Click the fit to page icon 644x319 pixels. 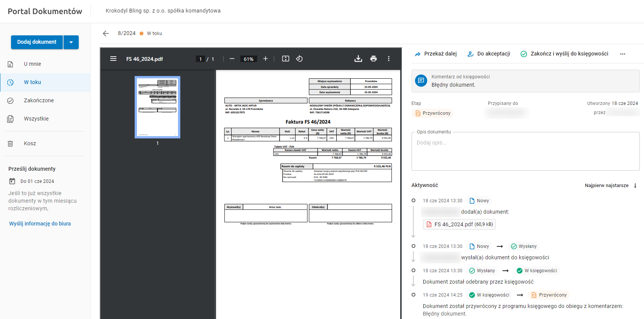(286, 59)
